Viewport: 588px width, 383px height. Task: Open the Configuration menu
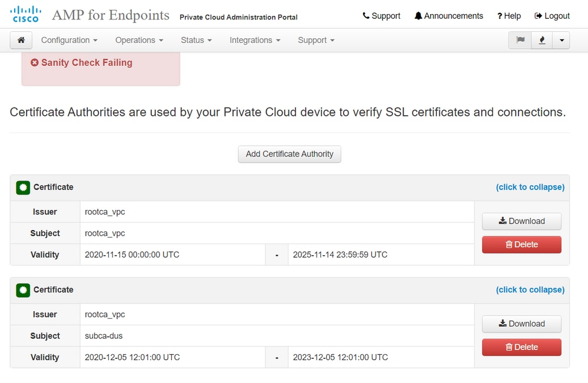point(69,40)
